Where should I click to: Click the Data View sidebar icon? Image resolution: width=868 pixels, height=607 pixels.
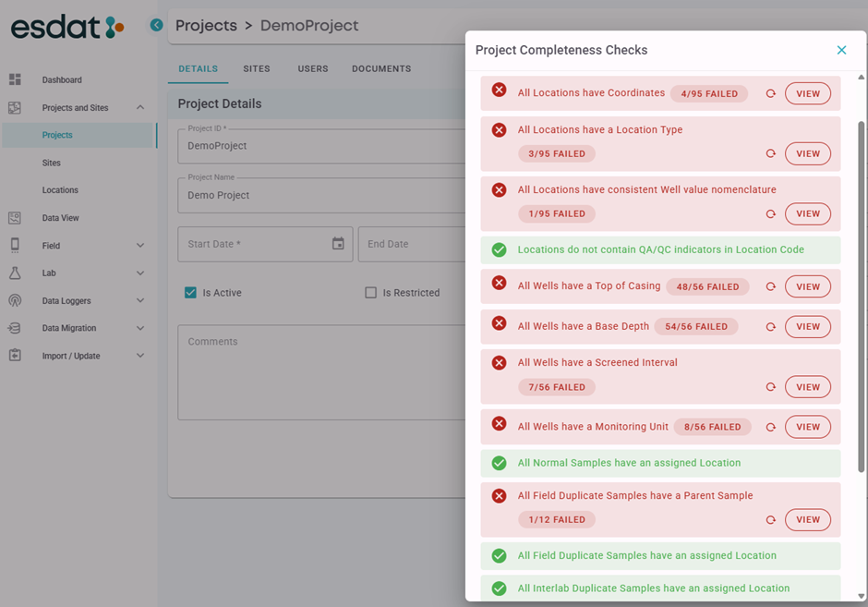(15, 218)
